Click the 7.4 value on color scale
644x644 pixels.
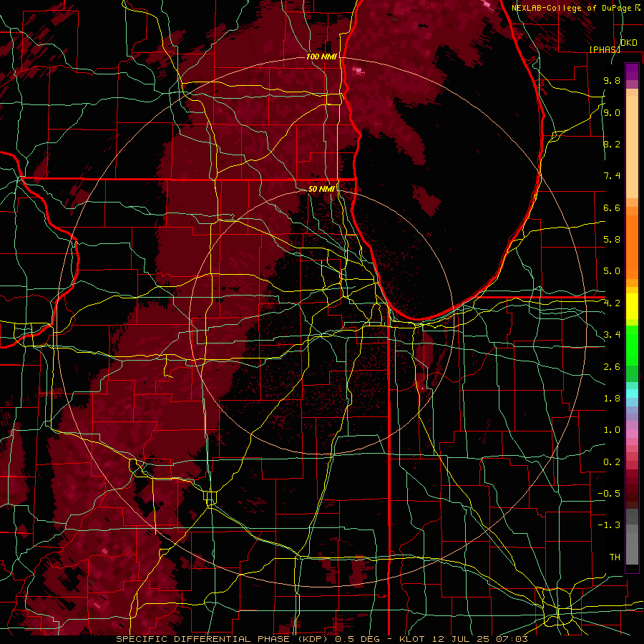[x=612, y=176]
